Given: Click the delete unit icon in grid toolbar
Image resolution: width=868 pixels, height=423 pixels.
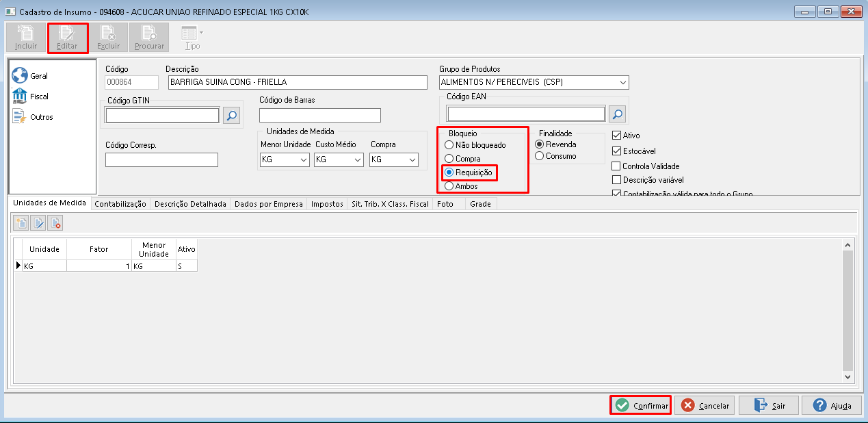Looking at the screenshot, I should (x=55, y=222).
